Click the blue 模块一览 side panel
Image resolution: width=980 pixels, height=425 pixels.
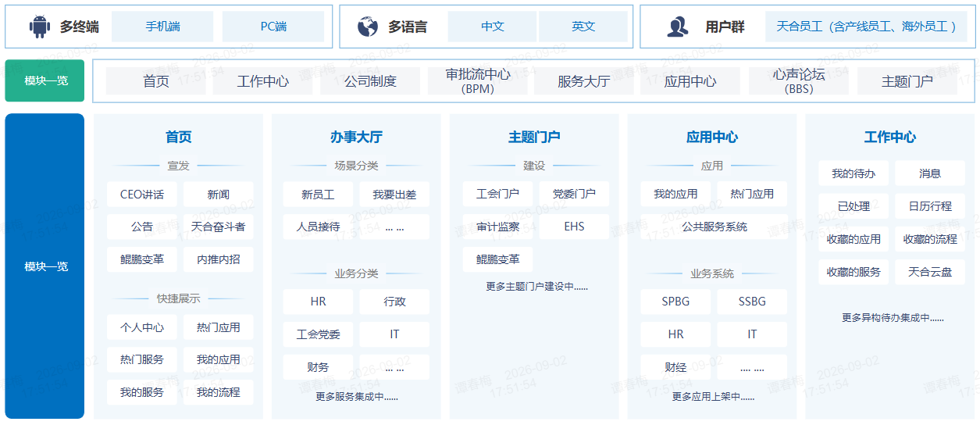coord(45,266)
